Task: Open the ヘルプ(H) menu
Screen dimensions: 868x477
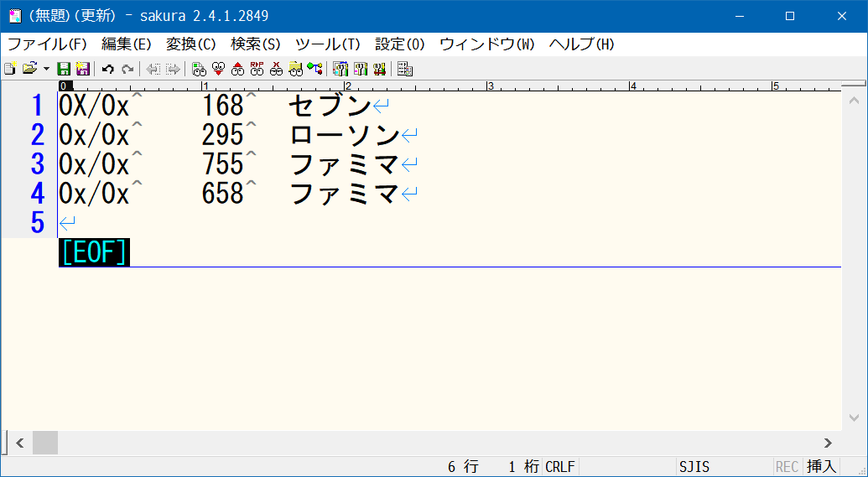Action: (x=582, y=44)
